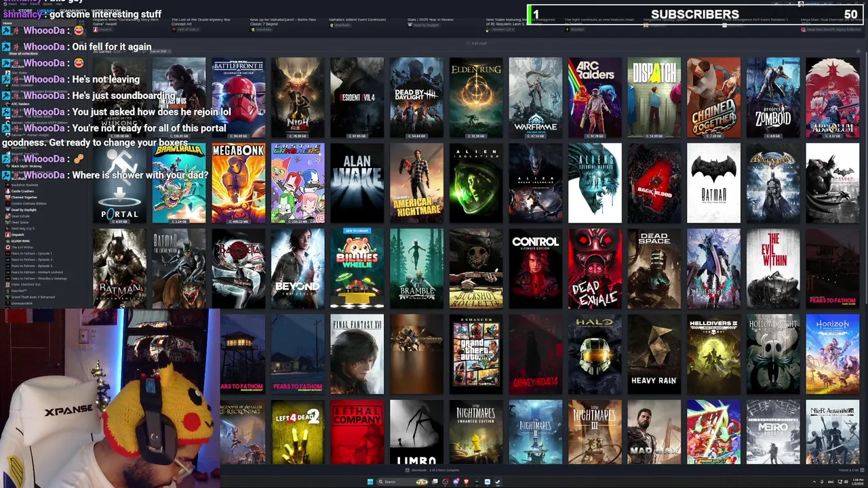Open the Windows Start menu
The height and width of the screenshot is (488, 868).
(x=370, y=482)
